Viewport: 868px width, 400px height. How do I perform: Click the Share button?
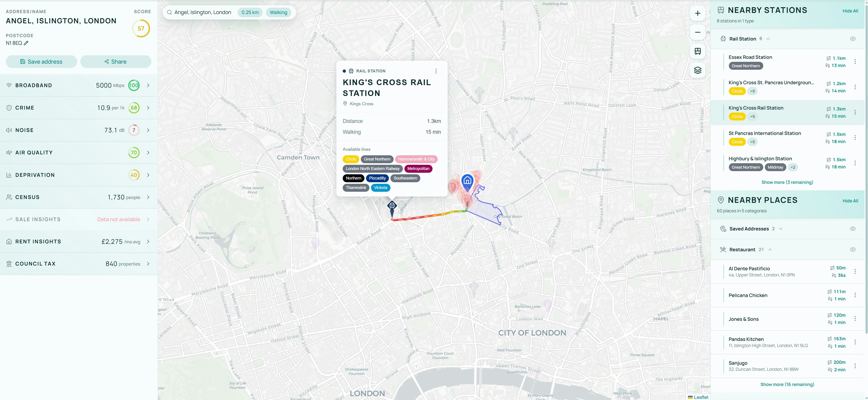pyautogui.click(x=116, y=62)
